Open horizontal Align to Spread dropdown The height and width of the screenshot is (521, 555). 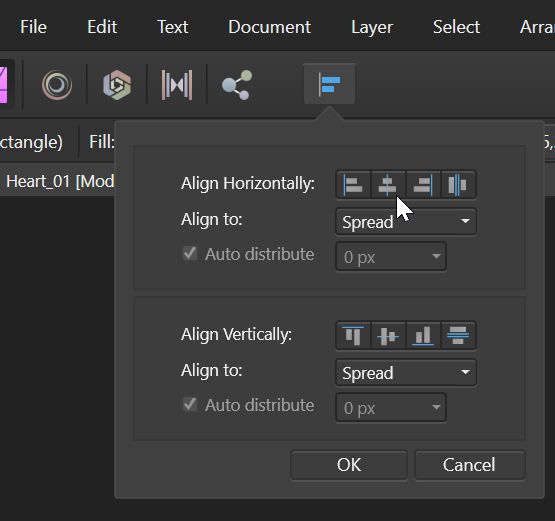(406, 222)
